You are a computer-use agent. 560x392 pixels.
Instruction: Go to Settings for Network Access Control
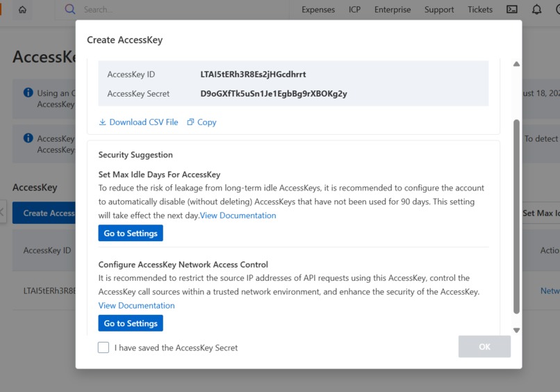point(131,323)
